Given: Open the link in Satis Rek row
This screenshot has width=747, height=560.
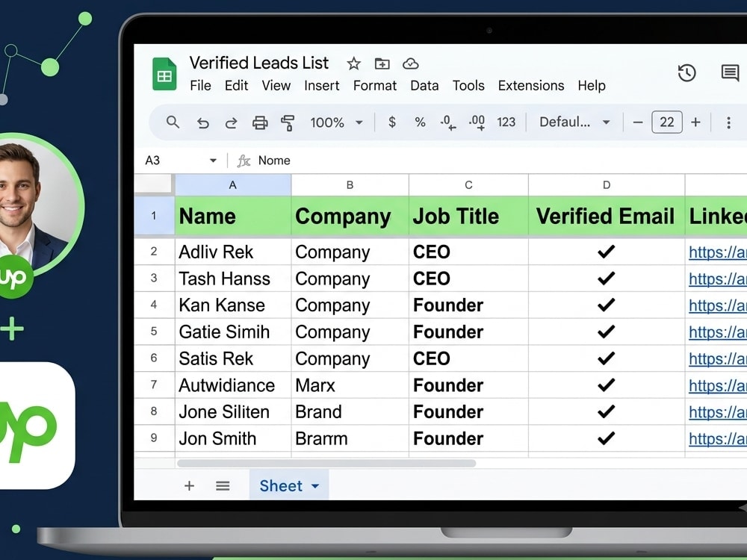Looking at the screenshot, I should (717, 358).
